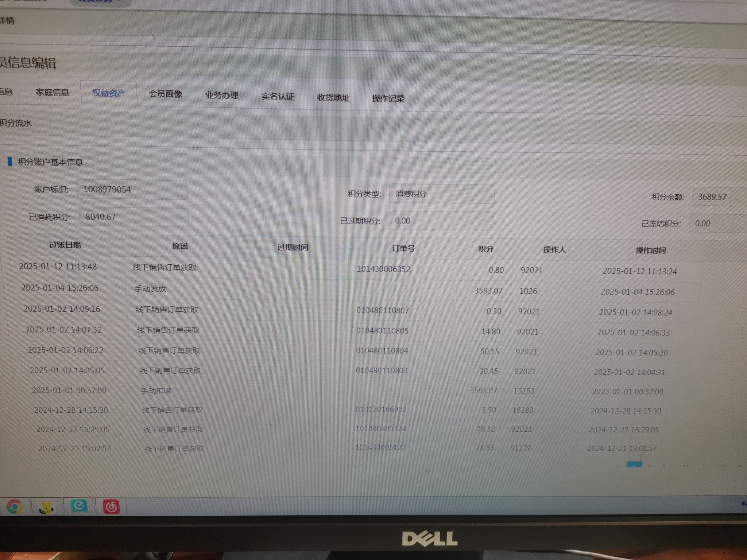The image size is (747, 560).
Task: Click the 积分余额 field showing 3689.57
Action: point(719,197)
